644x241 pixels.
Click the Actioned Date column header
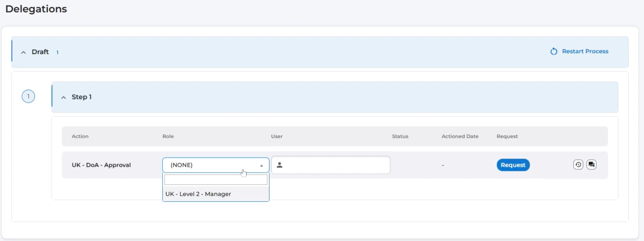[x=460, y=136]
